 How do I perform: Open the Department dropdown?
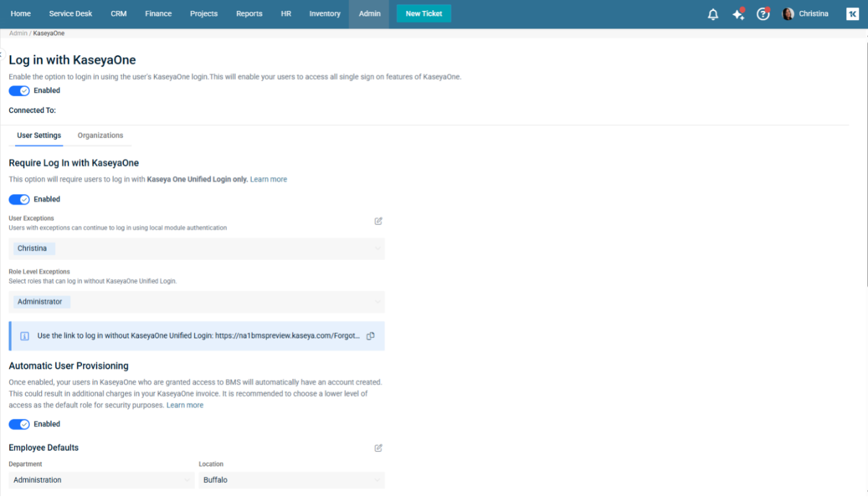pyautogui.click(x=102, y=480)
